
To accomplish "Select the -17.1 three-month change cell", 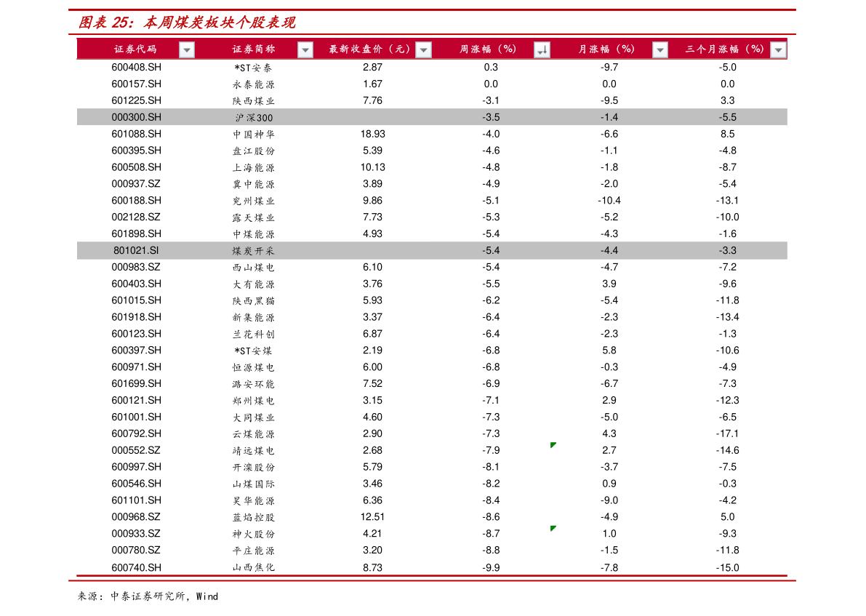I will coord(727,433).
